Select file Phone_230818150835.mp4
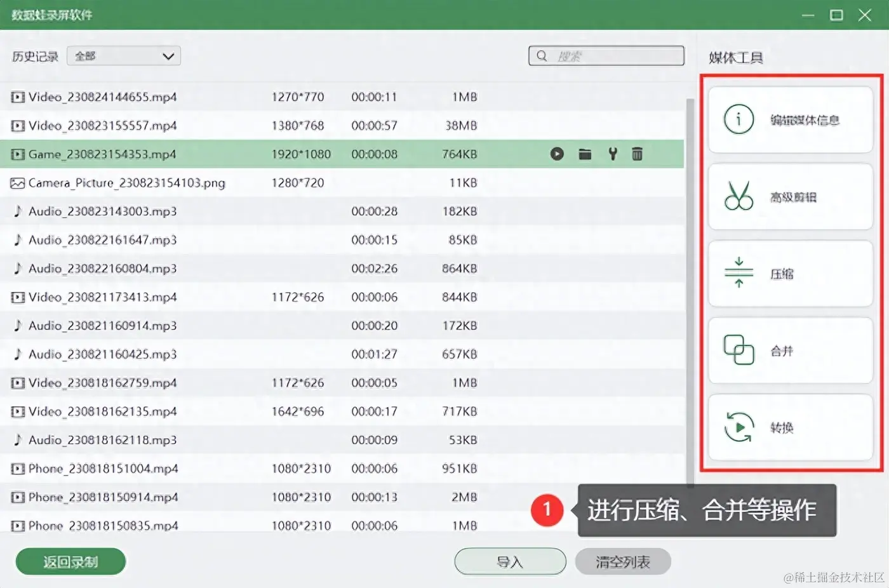Image resolution: width=889 pixels, height=588 pixels. [342, 523]
